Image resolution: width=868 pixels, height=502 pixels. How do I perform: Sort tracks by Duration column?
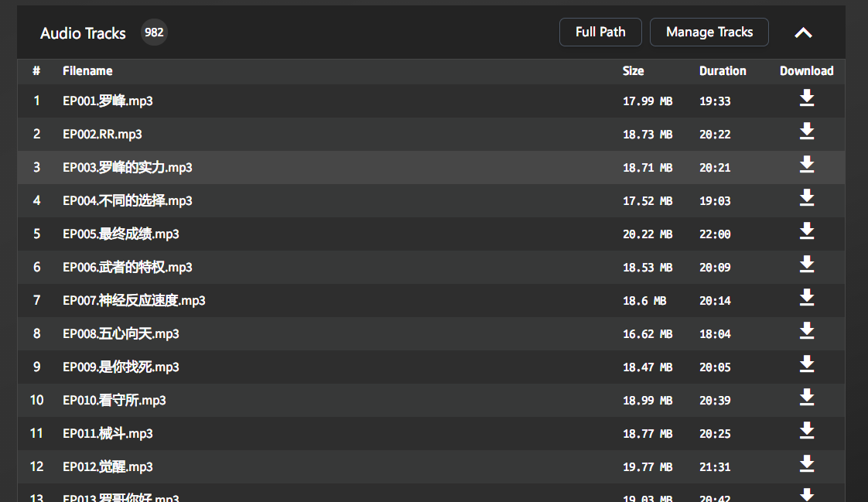point(723,71)
